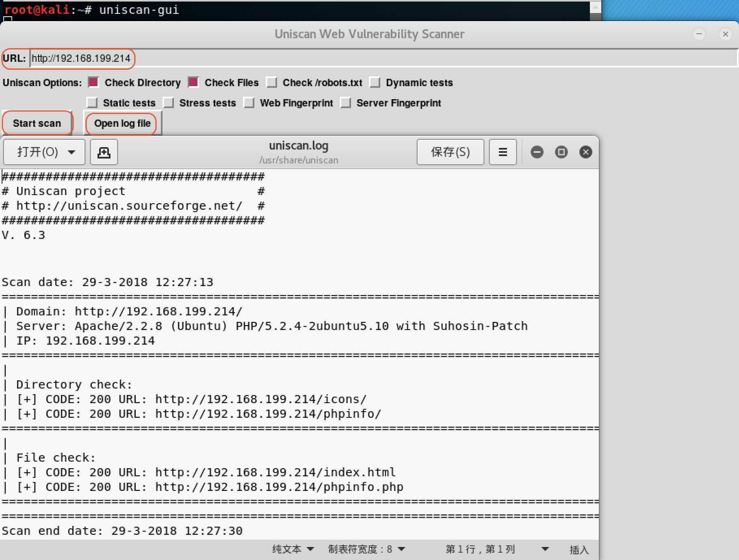Open the 制表符宽度 tab width dropdown
This screenshot has height=560, width=739.
click(x=366, y=549)
